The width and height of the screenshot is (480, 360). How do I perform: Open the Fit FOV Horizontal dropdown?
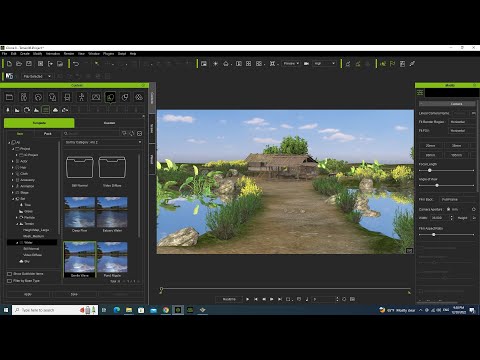pos(463,131)
